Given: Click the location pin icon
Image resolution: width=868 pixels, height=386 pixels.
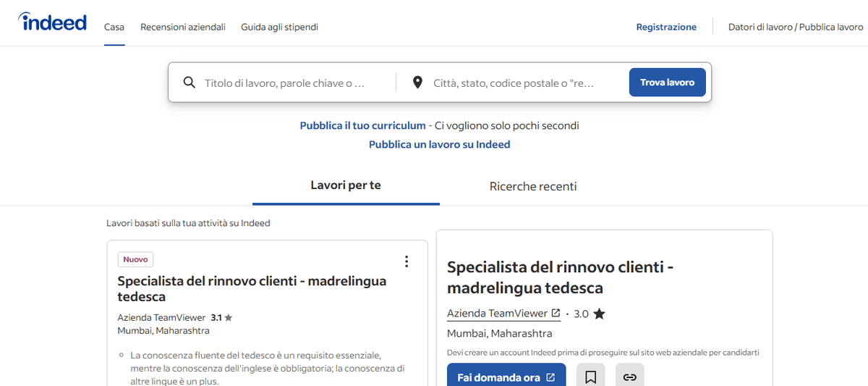Looking at the screenshot, I should (x=417, y=83).
